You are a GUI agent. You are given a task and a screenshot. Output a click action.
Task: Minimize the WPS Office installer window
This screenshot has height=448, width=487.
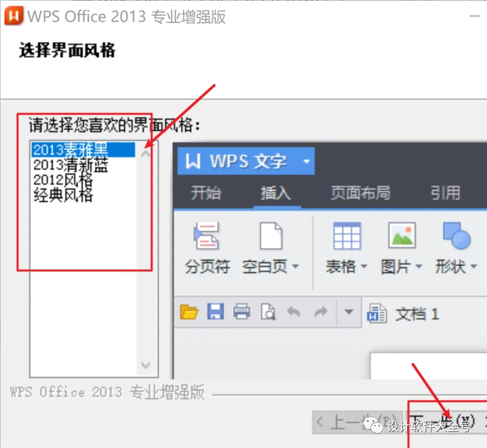pyautogui.click(x=474, y=16)
